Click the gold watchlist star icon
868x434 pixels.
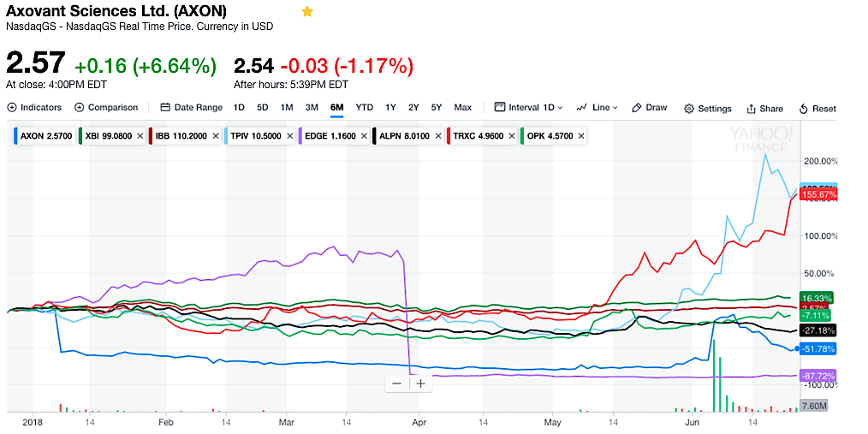pyautogui.click(x=307, y=12)
